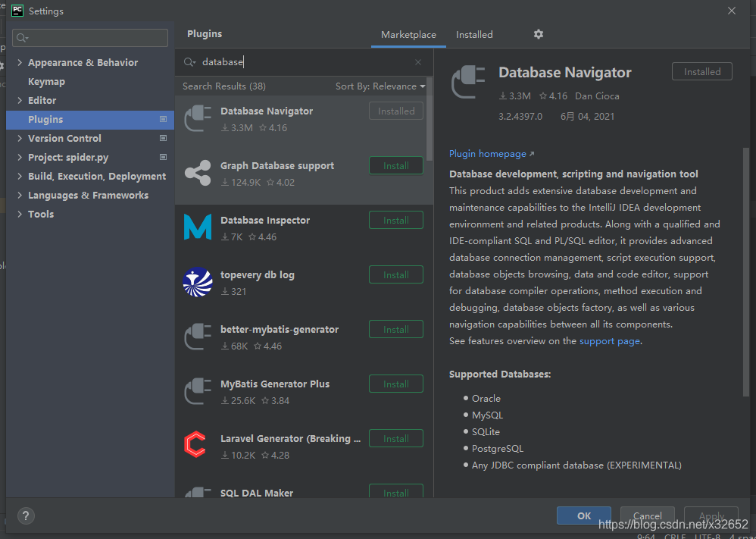The width and height of the screenshot is (756, 539).
Task: Expand Version Control settings node
Action: [x=20, y=138]
